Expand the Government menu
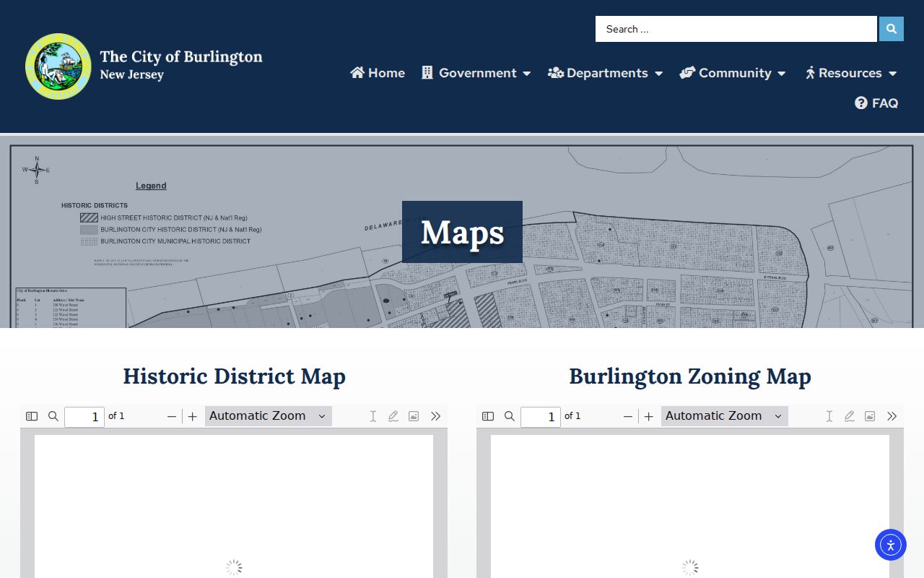Screen dimensions: 924x578 pos(476,73)
